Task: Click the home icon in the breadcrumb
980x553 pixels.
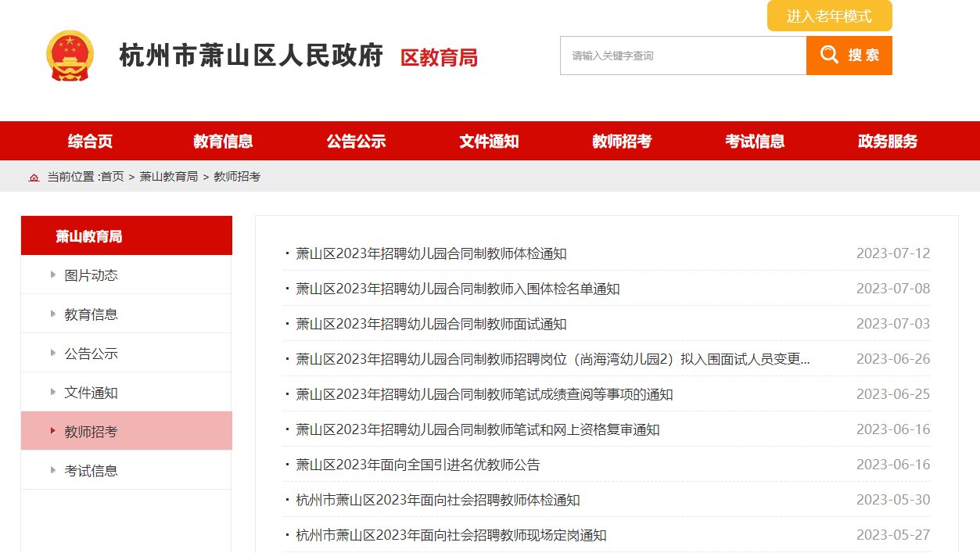Action: tap(34, 178)
